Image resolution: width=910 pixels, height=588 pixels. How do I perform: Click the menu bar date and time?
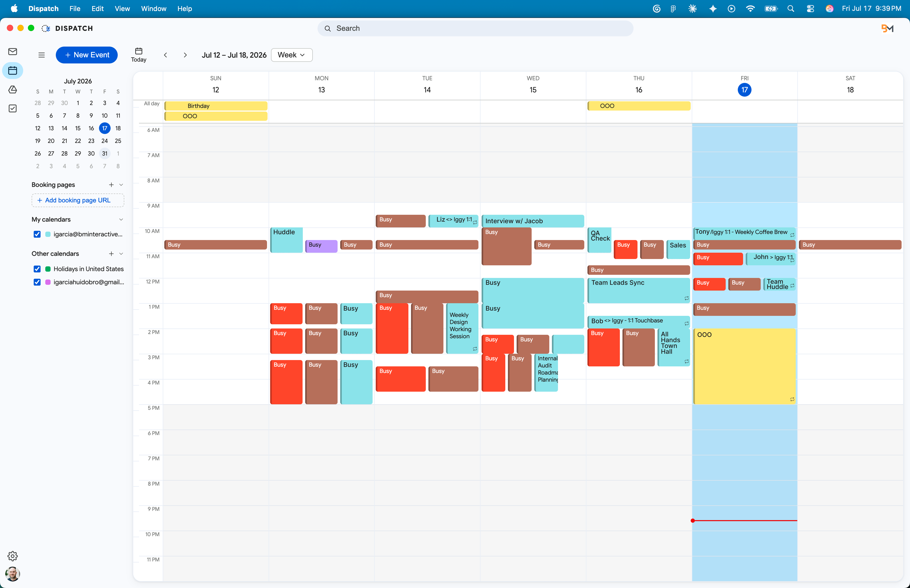(x=872, y=8)
